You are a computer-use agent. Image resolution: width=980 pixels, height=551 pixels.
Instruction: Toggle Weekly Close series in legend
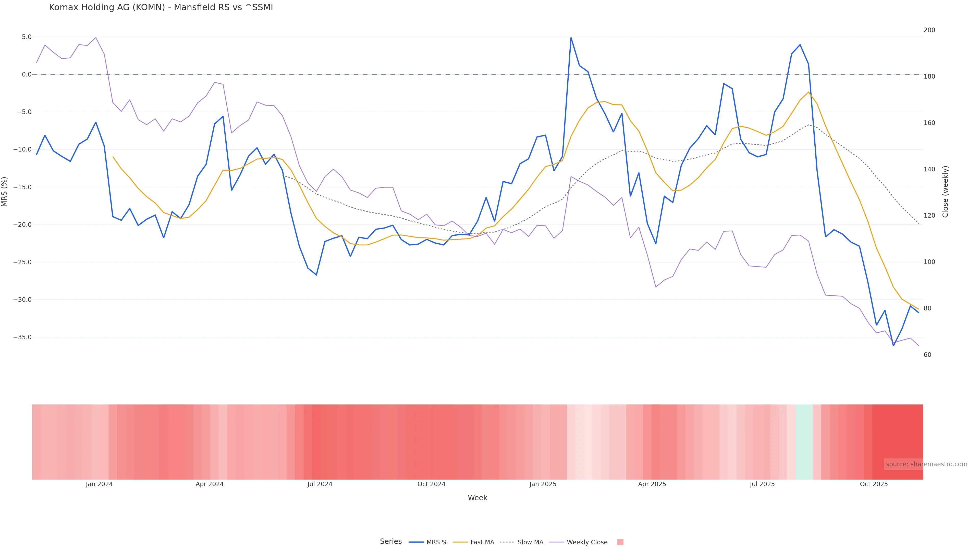[587, 542]
